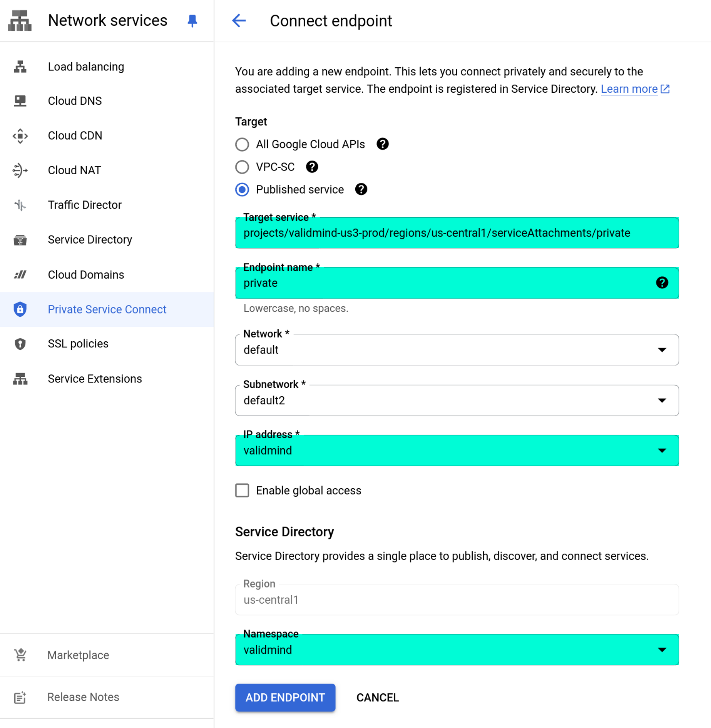Click the ADD ENDPOINT button
The width and height of the screenshot is (711, 728).
click(x=285, y=698)
